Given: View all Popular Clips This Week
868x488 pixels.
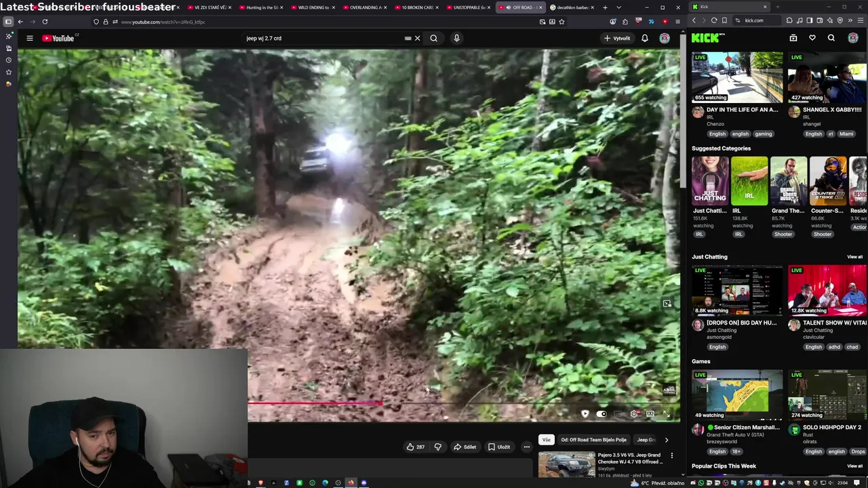Looking at the screenshot, I should coord(854,466).
